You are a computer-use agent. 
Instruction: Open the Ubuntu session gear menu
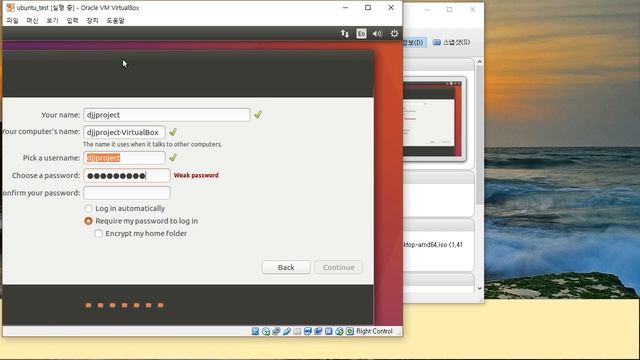click(394, 34)
